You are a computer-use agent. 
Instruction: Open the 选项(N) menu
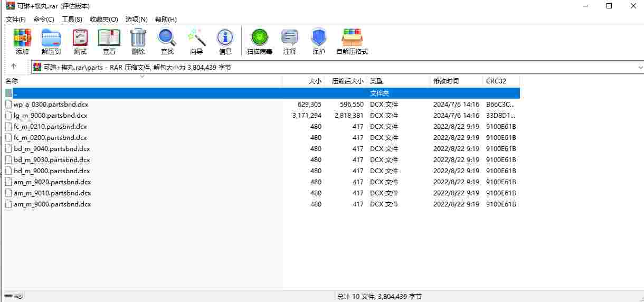coord(137,19)
